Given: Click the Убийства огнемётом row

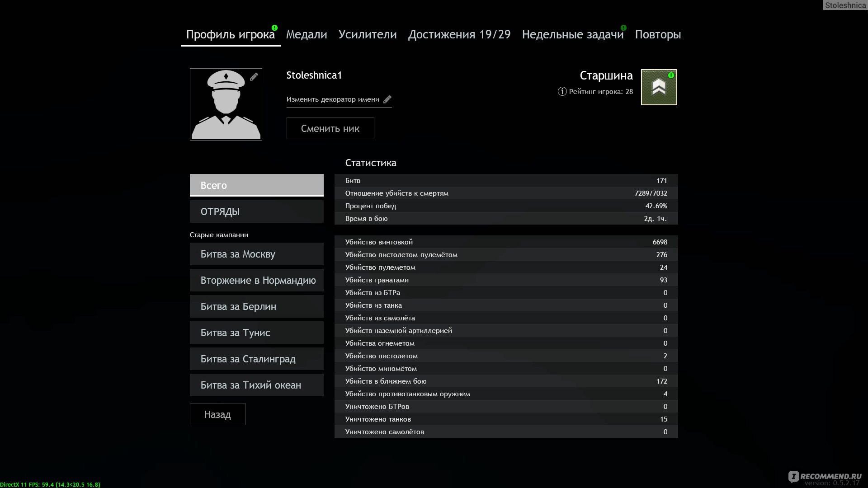Looking at the screenshot, I should (x=506, y=343).
